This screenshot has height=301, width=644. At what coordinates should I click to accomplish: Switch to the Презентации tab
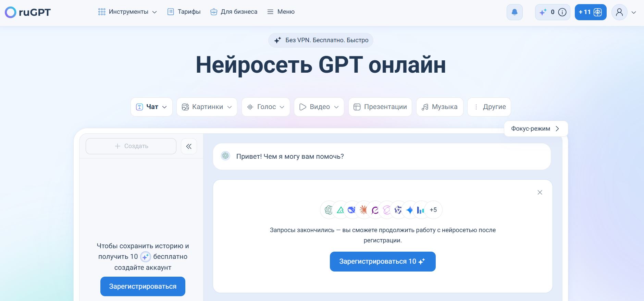(x=380, y=107)
